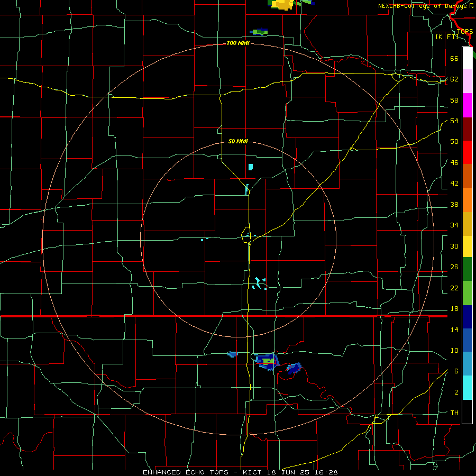Pick the cyan legend swatch below 6
This screenshot has width=476, height=476.
click(x=467, y=388)
